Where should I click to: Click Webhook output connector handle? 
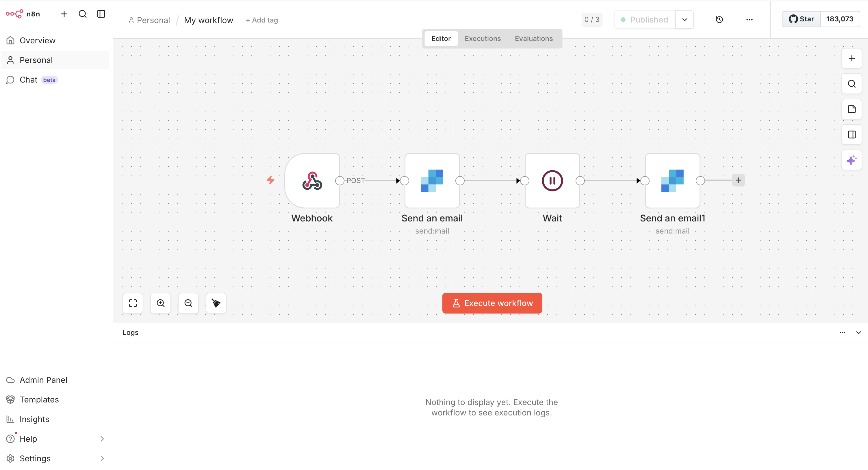pos(340,181)
